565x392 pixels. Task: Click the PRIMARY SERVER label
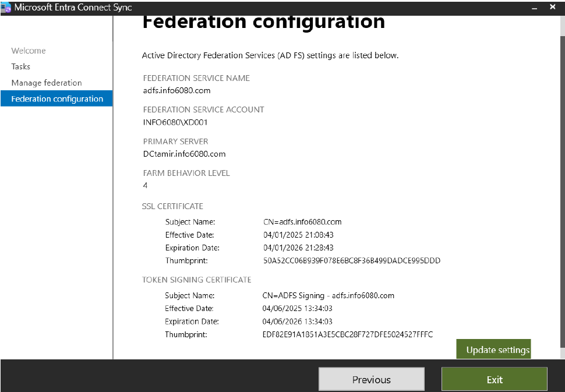click(175, 142)
